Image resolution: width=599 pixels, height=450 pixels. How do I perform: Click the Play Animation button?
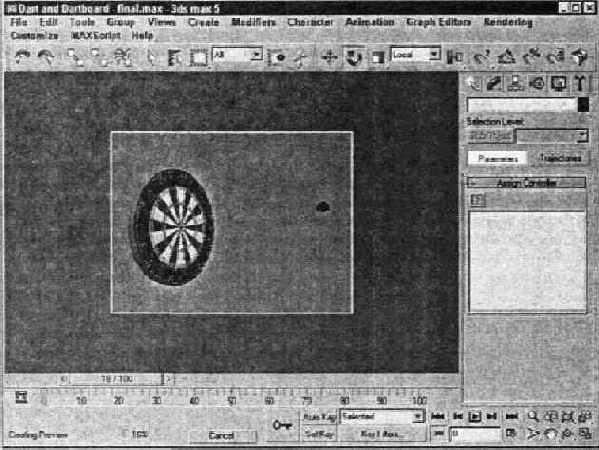[474, 416]
